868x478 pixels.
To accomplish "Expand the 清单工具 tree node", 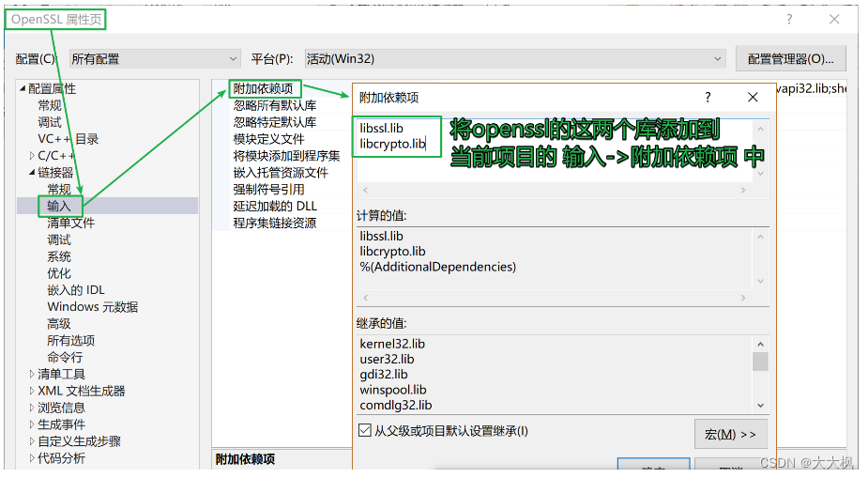I will click(32, 375).
